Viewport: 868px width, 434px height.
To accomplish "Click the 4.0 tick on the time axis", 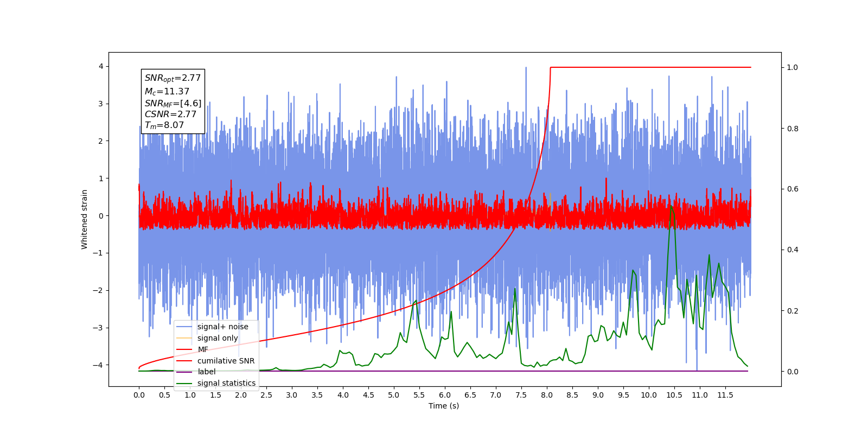I will (343, 395).
